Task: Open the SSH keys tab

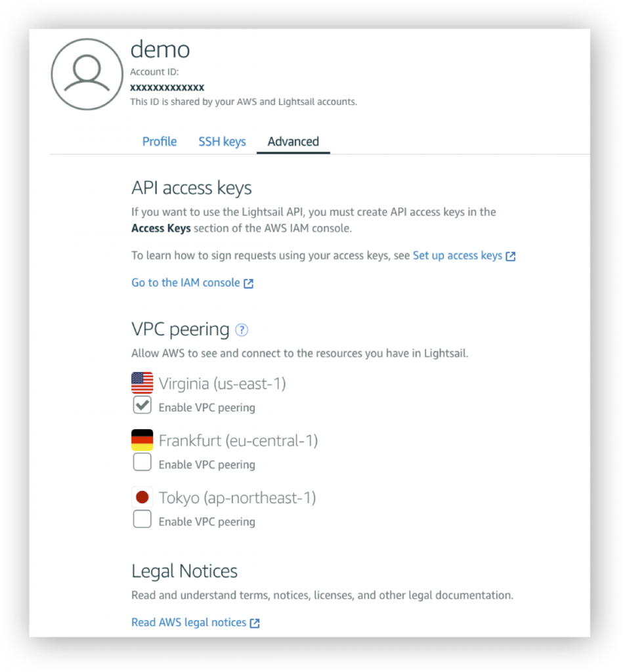Action: [x=222, y=142]
